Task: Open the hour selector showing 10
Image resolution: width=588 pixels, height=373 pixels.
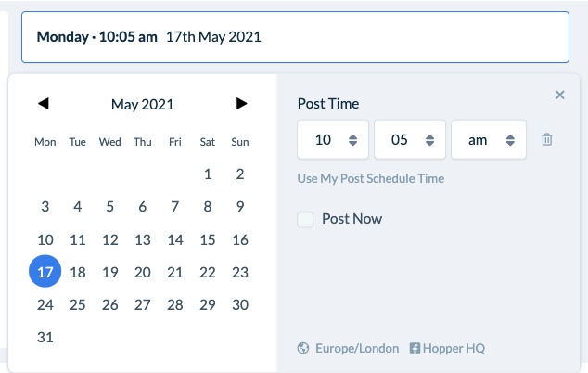Action: tap(333, 139)
